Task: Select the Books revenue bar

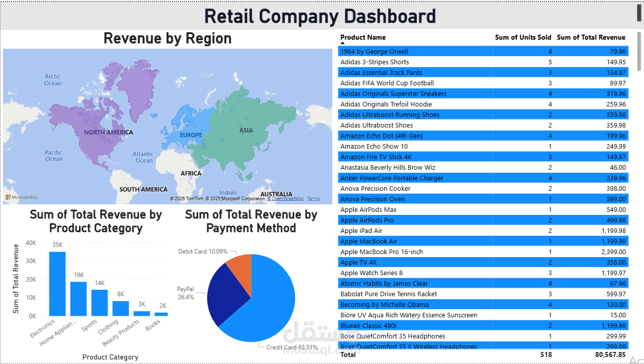Action: pos(161,314)
